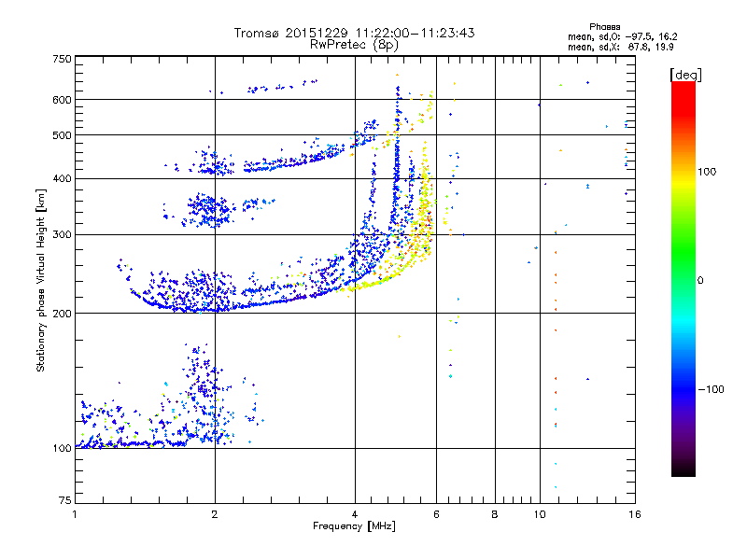
Task: Click the "Phases" header text
Action: 604,27
